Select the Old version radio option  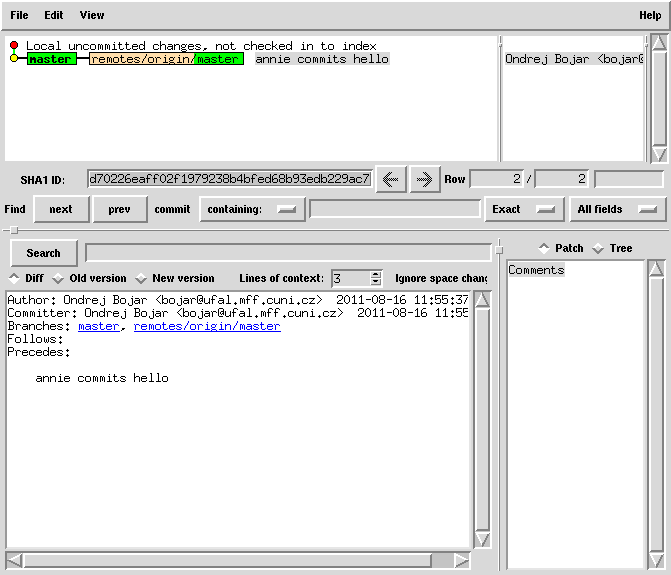(58, 278)
